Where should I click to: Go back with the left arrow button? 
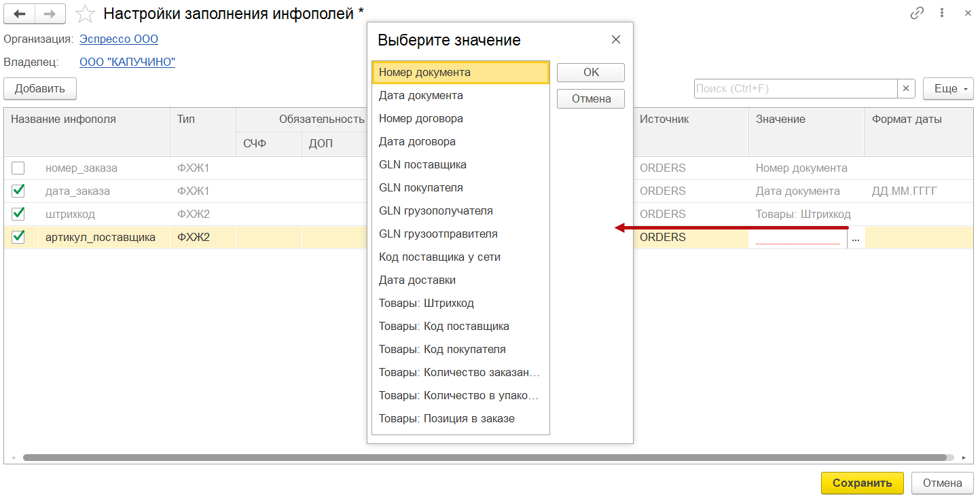[x=19, y=13]
